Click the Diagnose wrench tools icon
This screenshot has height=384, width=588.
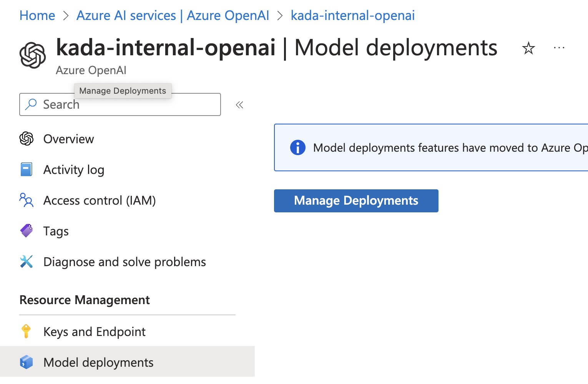(x=27, y=262)
